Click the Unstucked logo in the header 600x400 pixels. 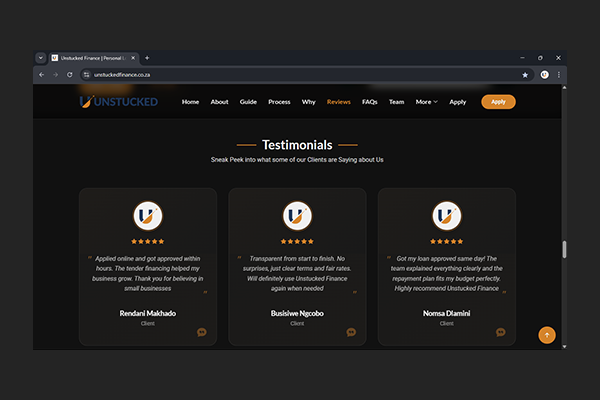(119, 102)
